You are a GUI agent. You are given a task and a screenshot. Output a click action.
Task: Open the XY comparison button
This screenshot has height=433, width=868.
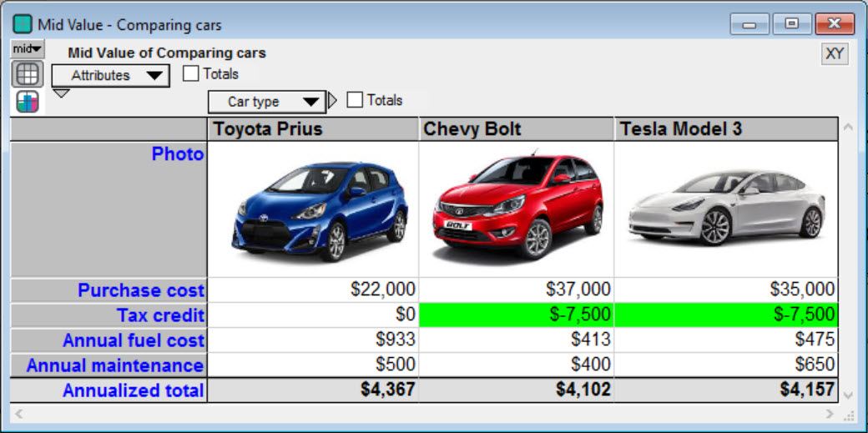[835, 53]
